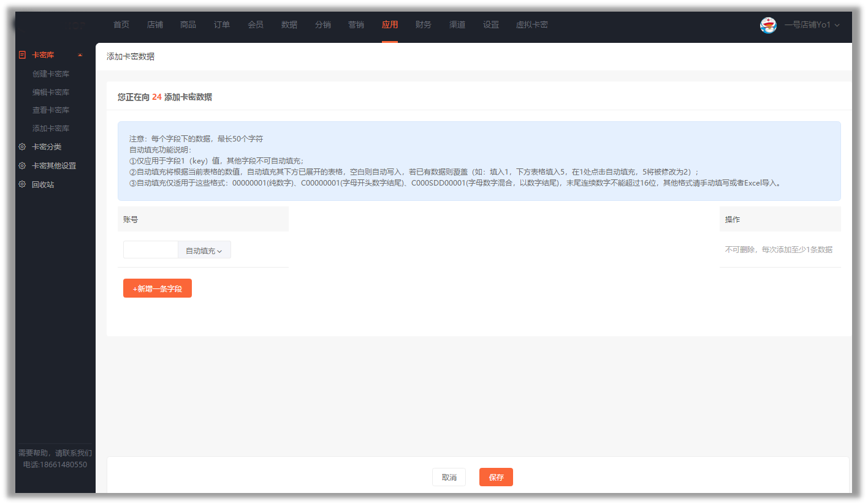Open 添加卡密库 in sidebar

pyautogui.click(x=51, y=129)
